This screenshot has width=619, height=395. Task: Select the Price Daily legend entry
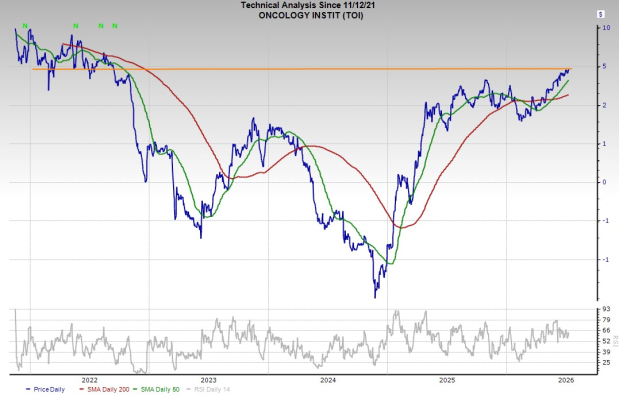coord(45,389)
